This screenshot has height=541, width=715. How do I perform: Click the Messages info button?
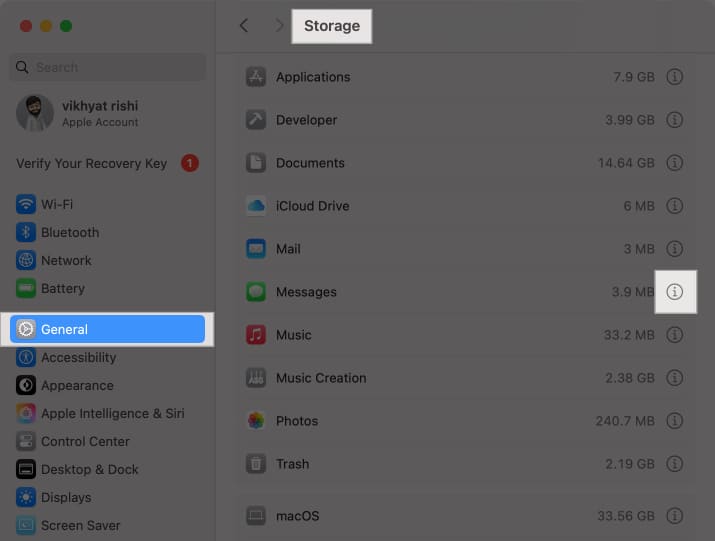click(674, 291)
